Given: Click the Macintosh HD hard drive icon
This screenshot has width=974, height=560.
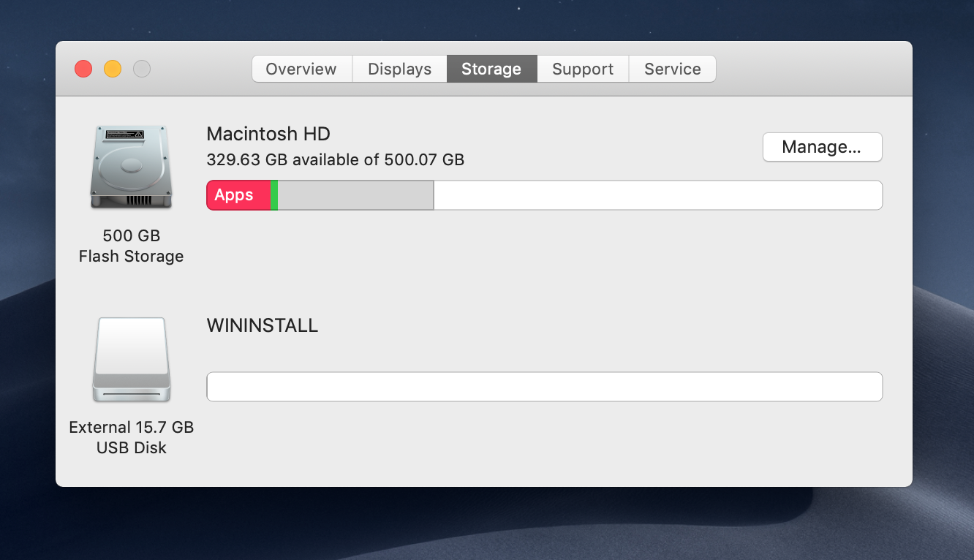Looking at the screenshot, I should (x=132, y=167).
